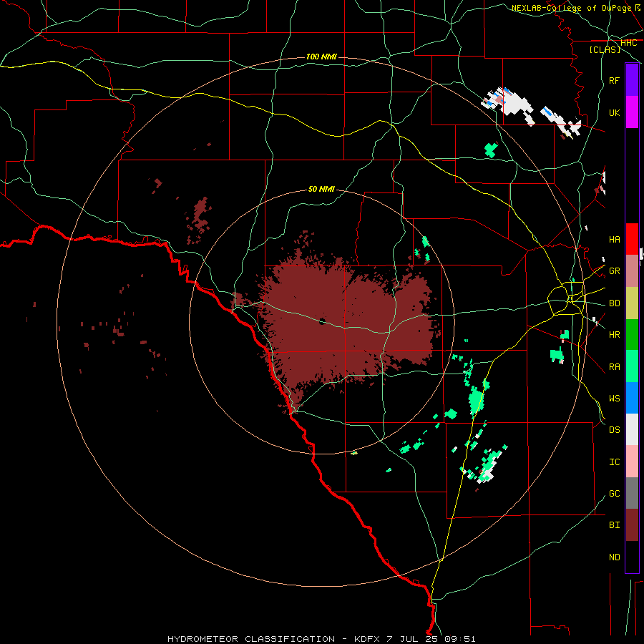644x644 pixels.
Task: Choose the brown BI legend swatch
Action: [632, 525]
